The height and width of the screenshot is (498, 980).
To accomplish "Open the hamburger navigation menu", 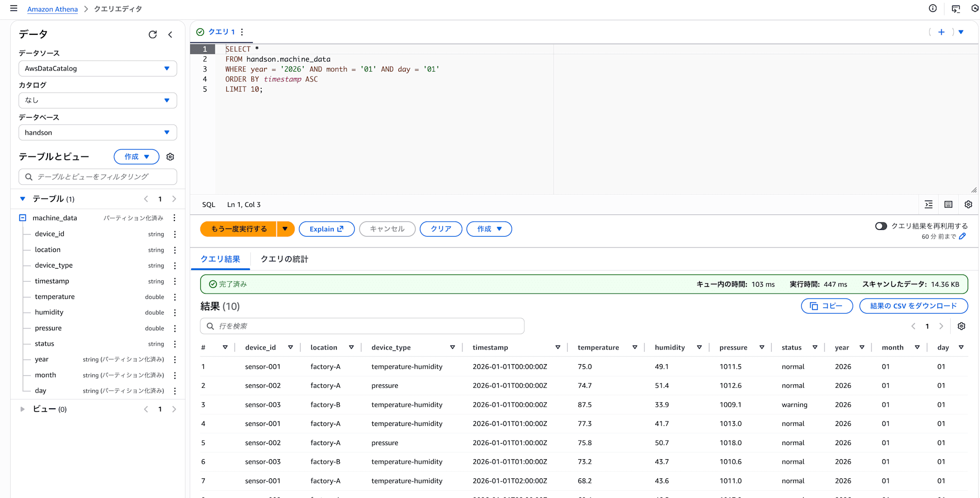I will click(x=14, y=8).
